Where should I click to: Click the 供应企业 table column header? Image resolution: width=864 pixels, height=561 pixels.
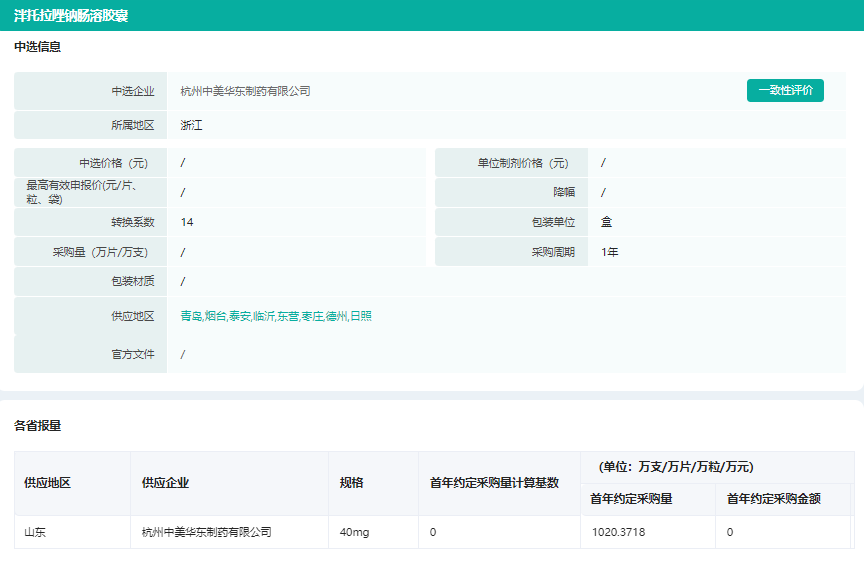[x=166, y=483]
